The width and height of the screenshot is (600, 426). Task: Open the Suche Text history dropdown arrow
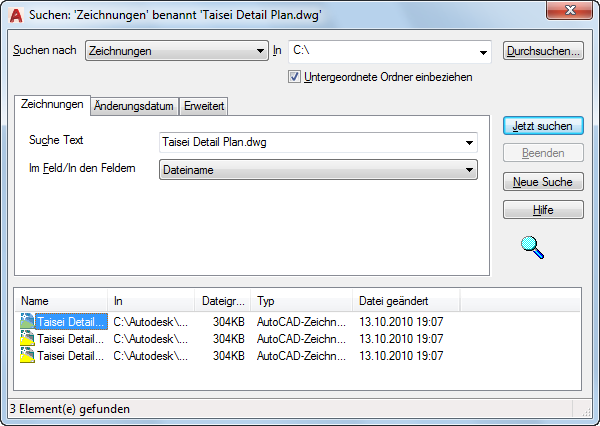pyautogui.click(x=469, y=143)
